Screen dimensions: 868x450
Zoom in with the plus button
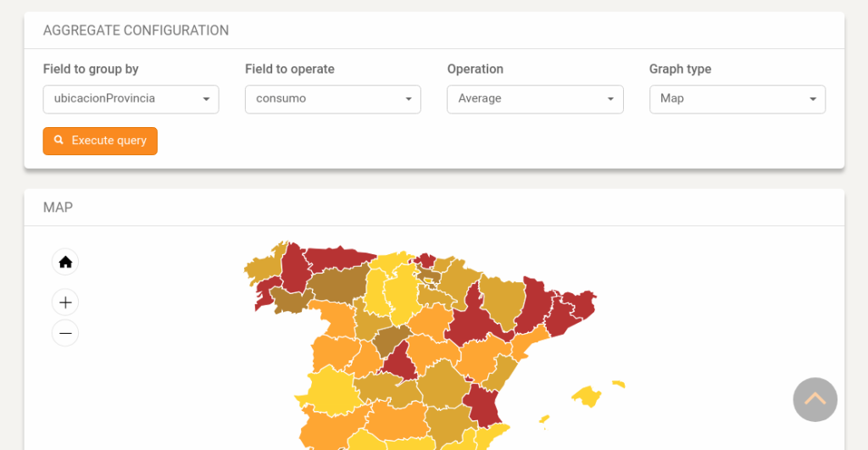65,302
